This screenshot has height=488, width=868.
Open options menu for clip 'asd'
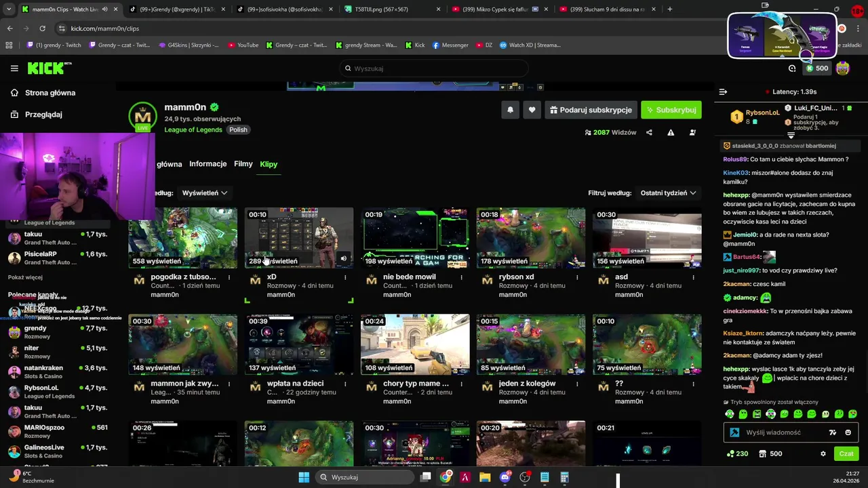pos(693,277)
